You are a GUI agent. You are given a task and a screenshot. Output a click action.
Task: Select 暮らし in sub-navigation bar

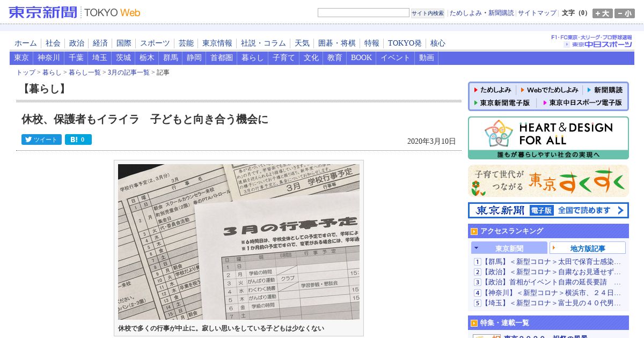[253, 58]
